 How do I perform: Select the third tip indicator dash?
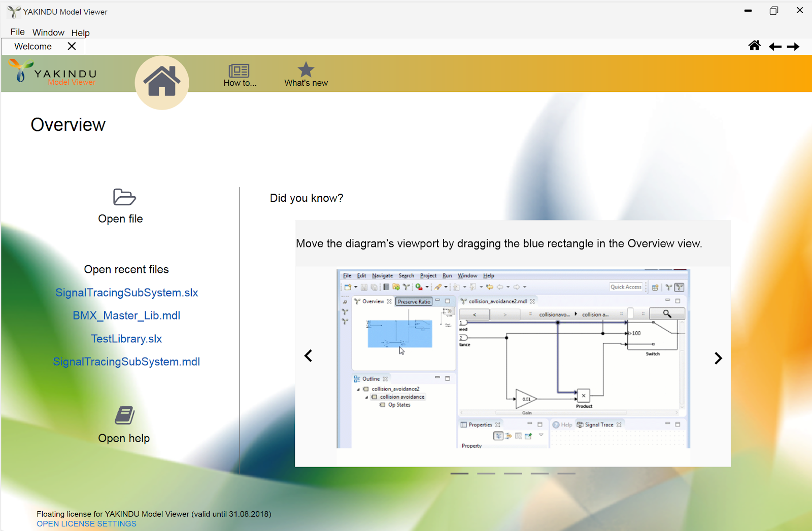pos(513,473)
